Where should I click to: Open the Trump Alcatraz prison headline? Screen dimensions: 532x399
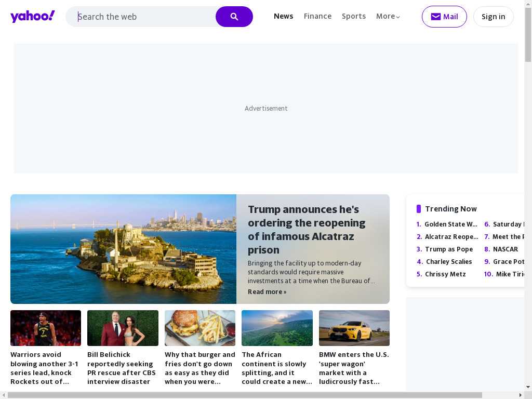tap(307, 229)
